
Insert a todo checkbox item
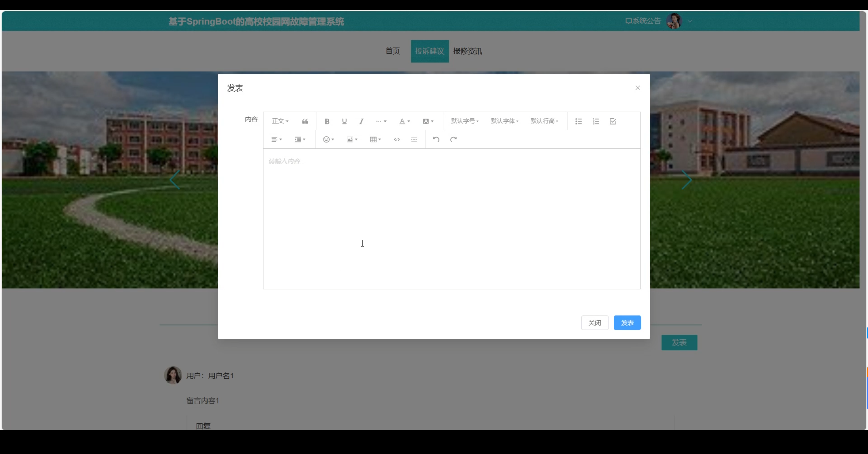tap(613, 121)
